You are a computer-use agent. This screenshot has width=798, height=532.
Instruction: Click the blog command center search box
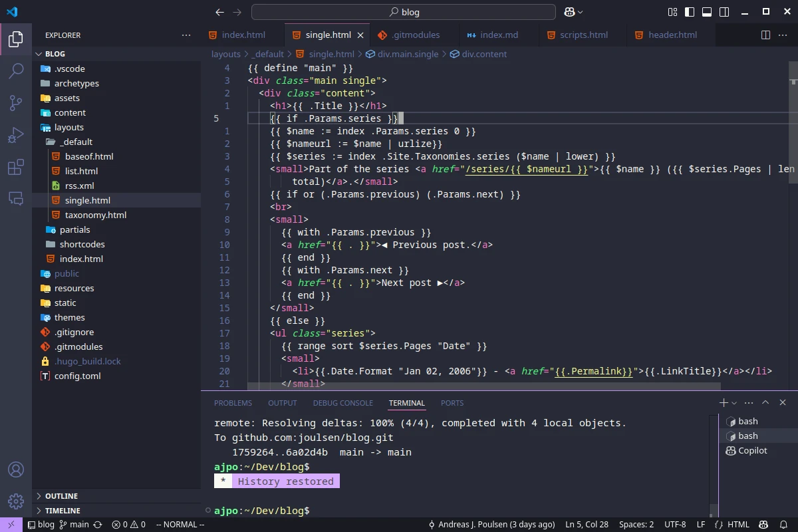coord(404,12)
